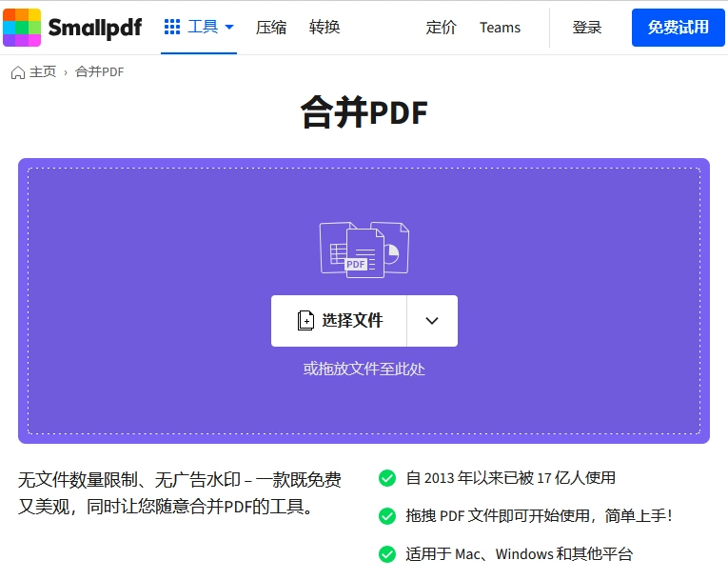Click the Smallpdf colorful logo icon
The height and width of the screenshot is (580, 728).
(22, 28)
